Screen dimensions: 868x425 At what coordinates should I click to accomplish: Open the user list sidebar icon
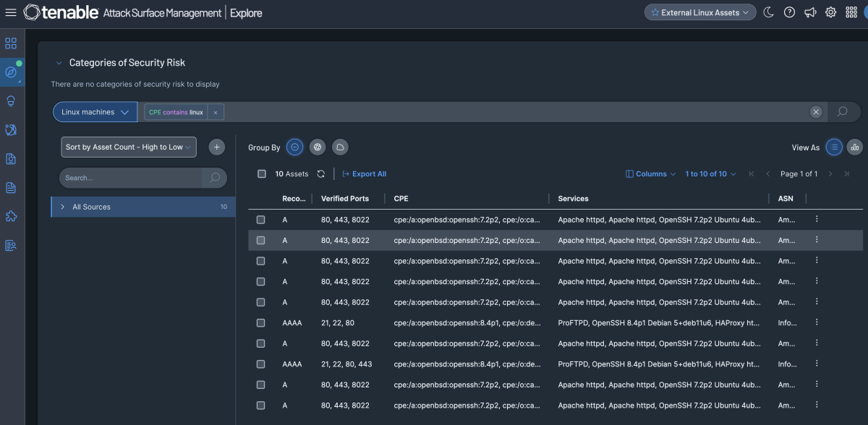pyautogui.click(x=11, y=245)
